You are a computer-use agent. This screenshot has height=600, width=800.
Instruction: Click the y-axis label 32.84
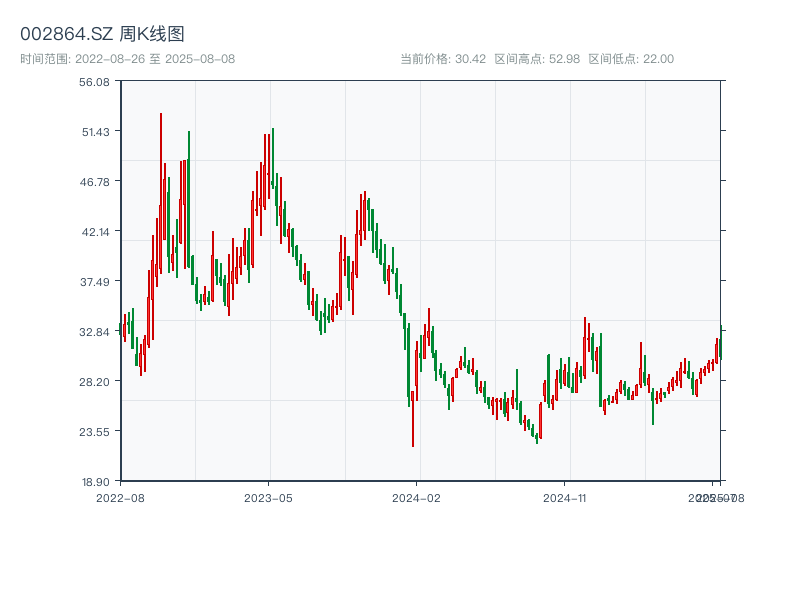coord(94,332)
